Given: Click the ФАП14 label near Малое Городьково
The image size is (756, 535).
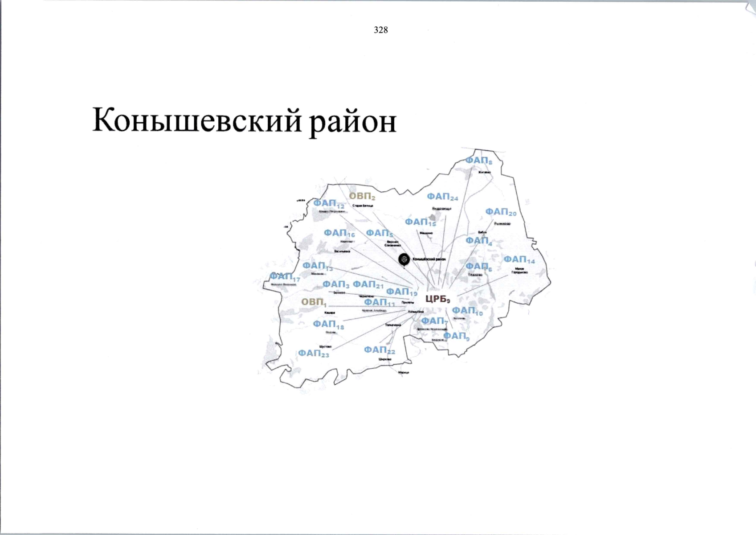Looking at the screenshot, I should click(519, 259).
